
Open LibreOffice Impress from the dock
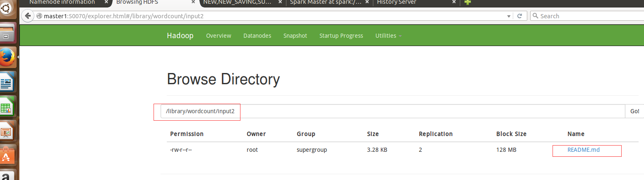(7, 131)
